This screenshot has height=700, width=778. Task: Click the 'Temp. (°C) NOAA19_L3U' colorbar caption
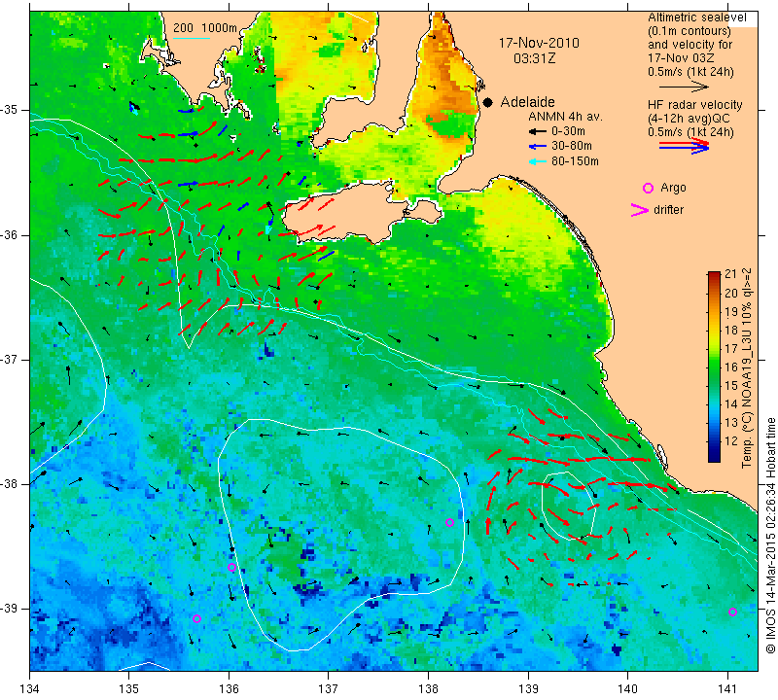(747, 368)
